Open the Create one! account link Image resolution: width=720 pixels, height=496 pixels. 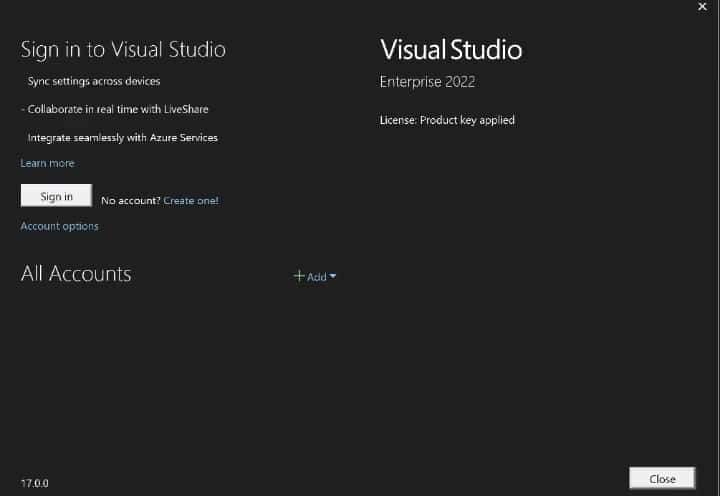point(191,201)
